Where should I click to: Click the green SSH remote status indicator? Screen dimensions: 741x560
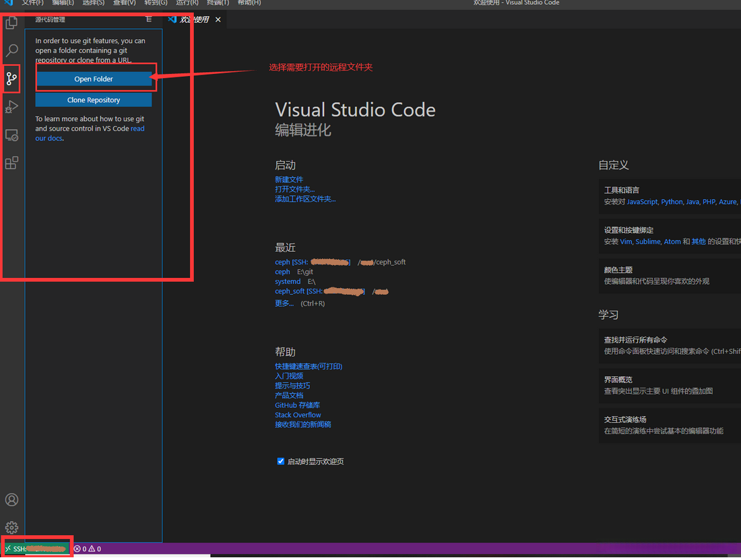pos(37,549)
